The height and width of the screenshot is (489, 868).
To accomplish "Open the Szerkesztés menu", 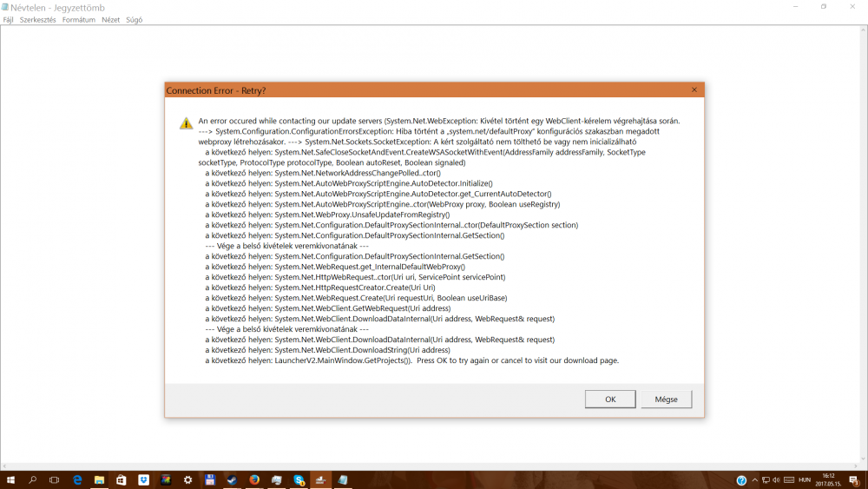I will pos(38,20).
